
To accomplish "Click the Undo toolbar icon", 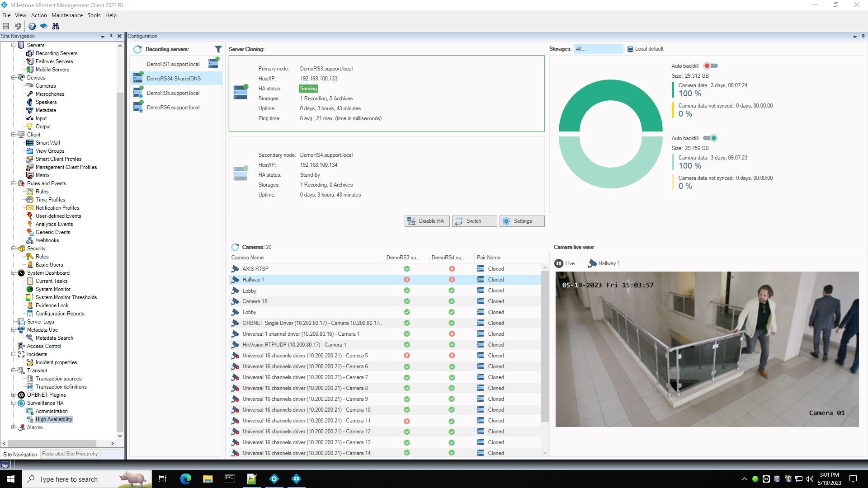I will 18,26.
